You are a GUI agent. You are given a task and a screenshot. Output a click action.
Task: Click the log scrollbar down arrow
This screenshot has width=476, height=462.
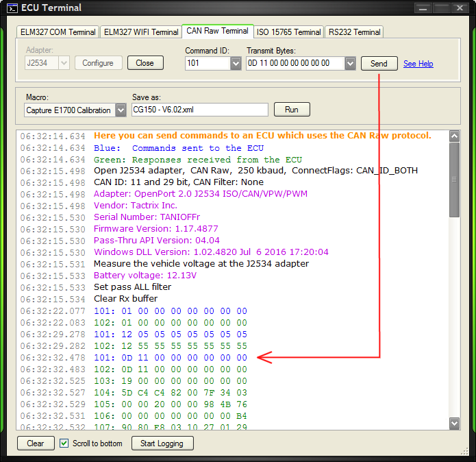453,423
